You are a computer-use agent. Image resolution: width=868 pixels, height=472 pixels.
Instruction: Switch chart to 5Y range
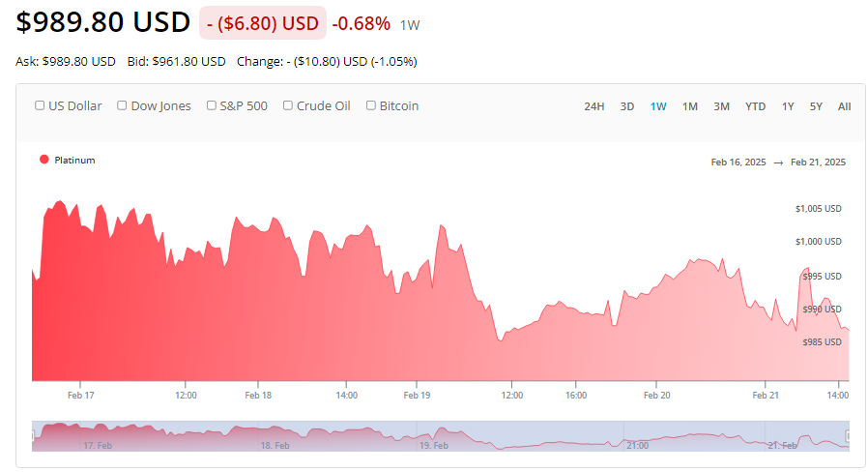pyautogui.click(x=817, y=106)
